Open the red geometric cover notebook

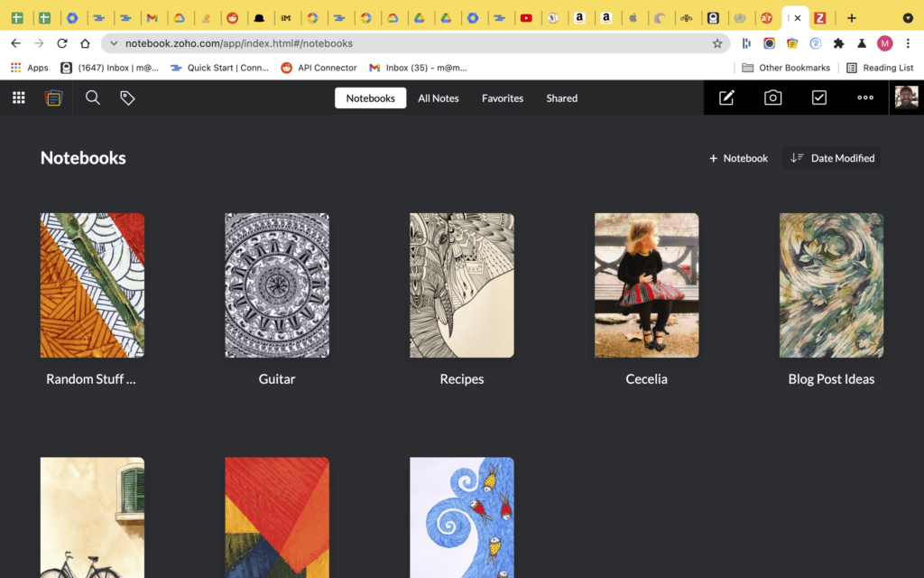[277, 517]
